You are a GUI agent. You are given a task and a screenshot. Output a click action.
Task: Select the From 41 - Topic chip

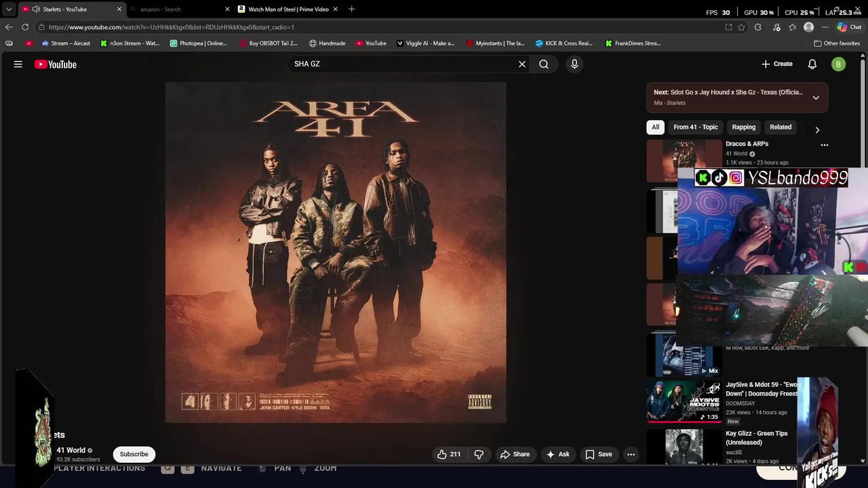(696, 127)
